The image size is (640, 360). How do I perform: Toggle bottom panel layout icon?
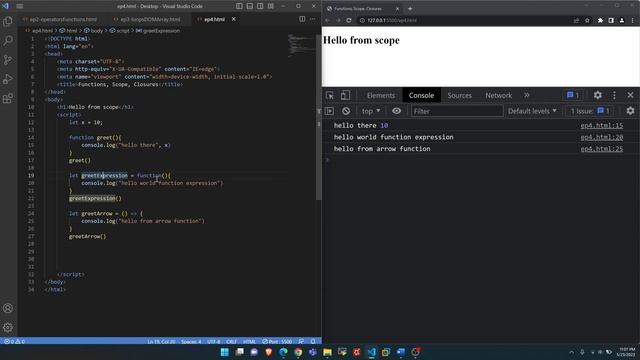click(250, 6)
